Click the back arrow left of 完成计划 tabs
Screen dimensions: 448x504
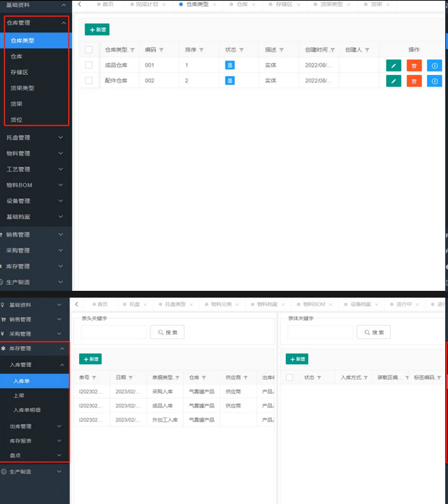[80, 4]
